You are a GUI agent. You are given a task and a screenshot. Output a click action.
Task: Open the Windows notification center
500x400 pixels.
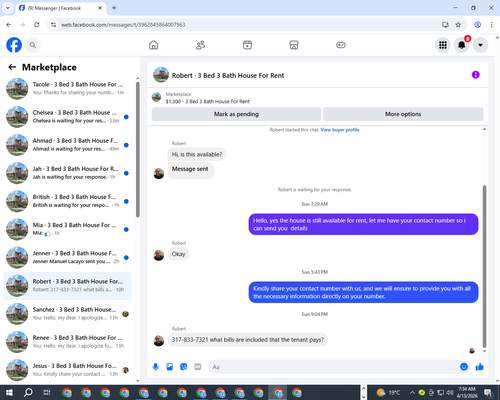[488, 392]
